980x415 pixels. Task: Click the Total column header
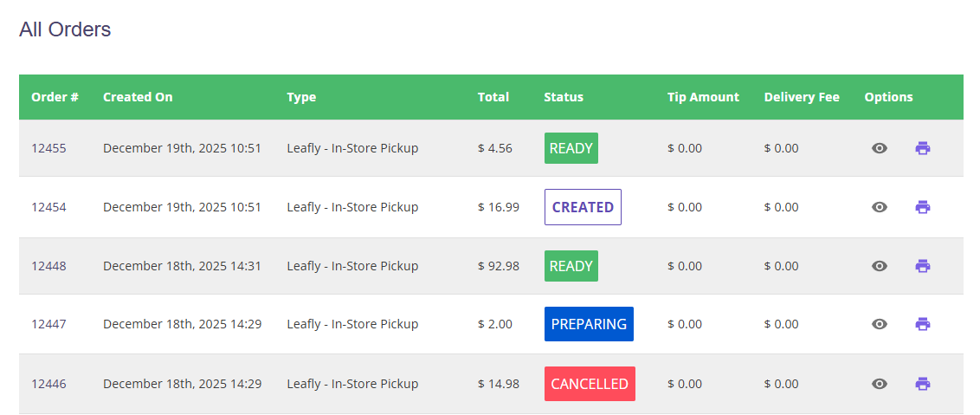[x=493, y=97]
